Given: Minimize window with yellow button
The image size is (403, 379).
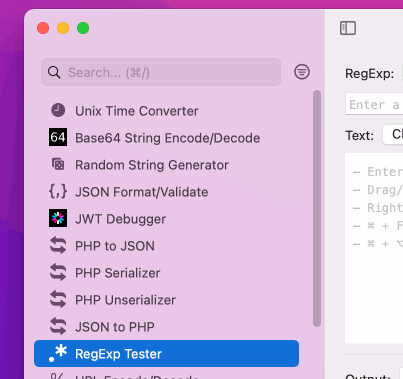Looking at the screenshot, I should tap(63, 28).
